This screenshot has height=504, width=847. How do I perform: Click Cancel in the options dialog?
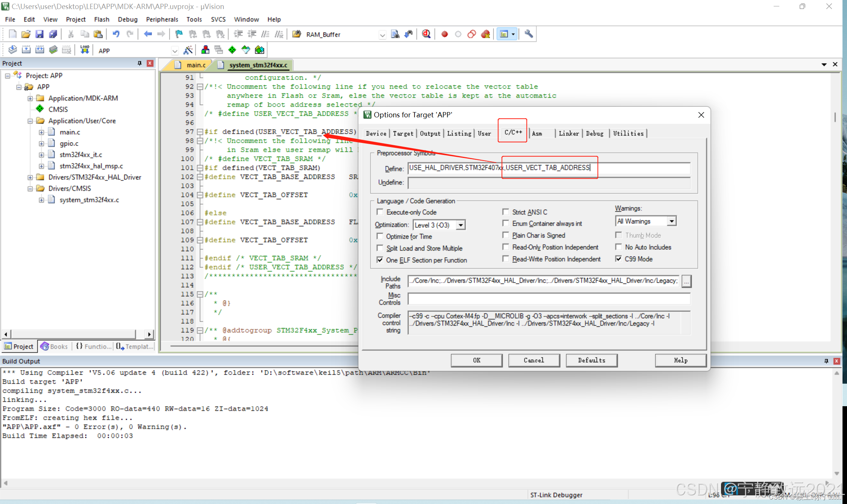(534, 360)
